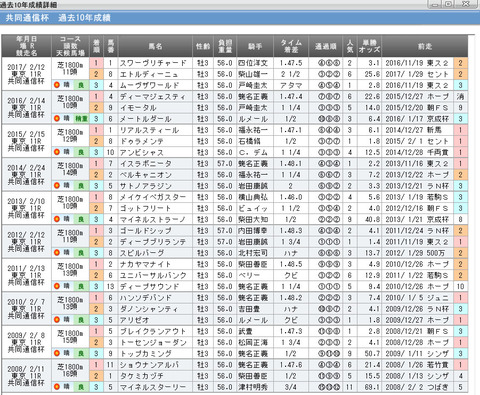Click odds value 25.6

tap(372, 74)
